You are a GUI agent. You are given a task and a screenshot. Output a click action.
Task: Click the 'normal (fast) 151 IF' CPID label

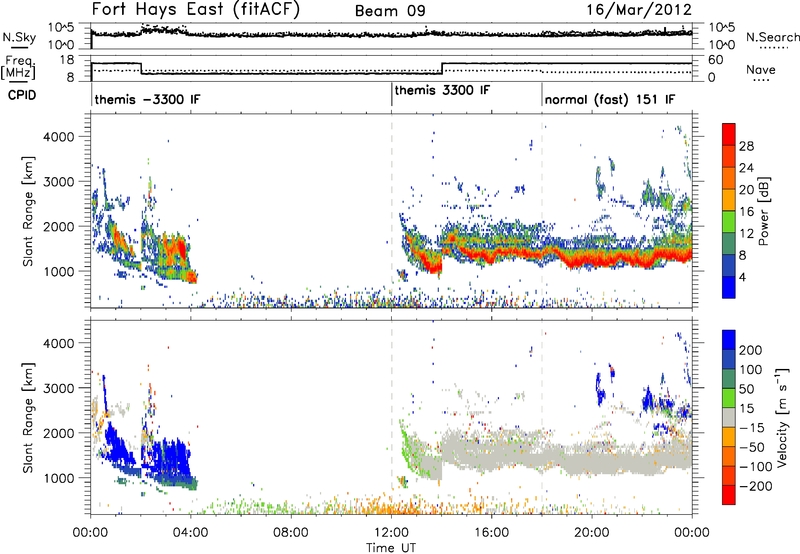[610, 99]
